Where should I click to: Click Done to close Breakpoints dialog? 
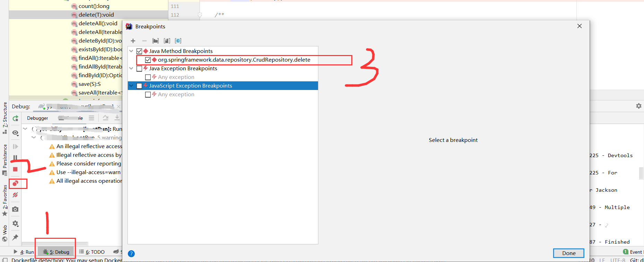pyautogui.click(x=568, y=253)
